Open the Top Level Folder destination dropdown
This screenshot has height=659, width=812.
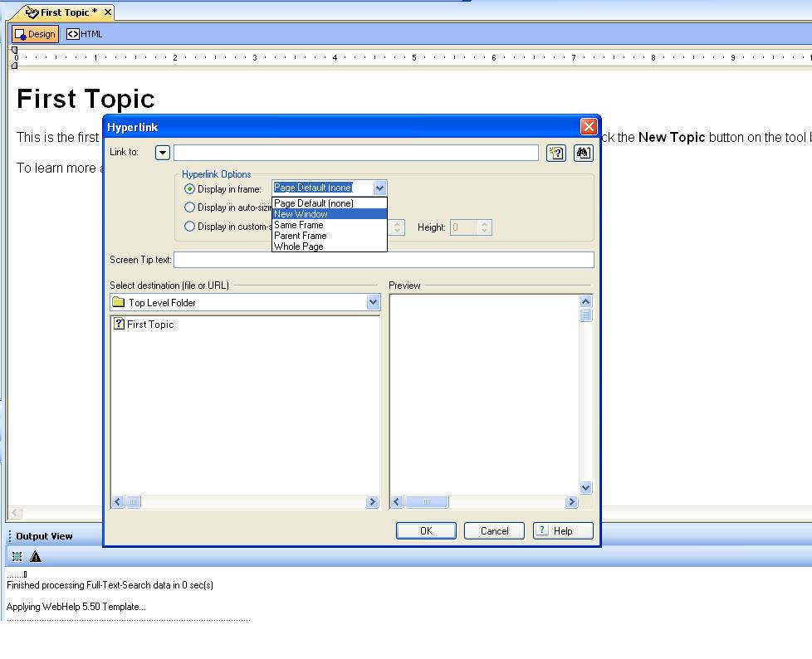click(x=372, y=303)
